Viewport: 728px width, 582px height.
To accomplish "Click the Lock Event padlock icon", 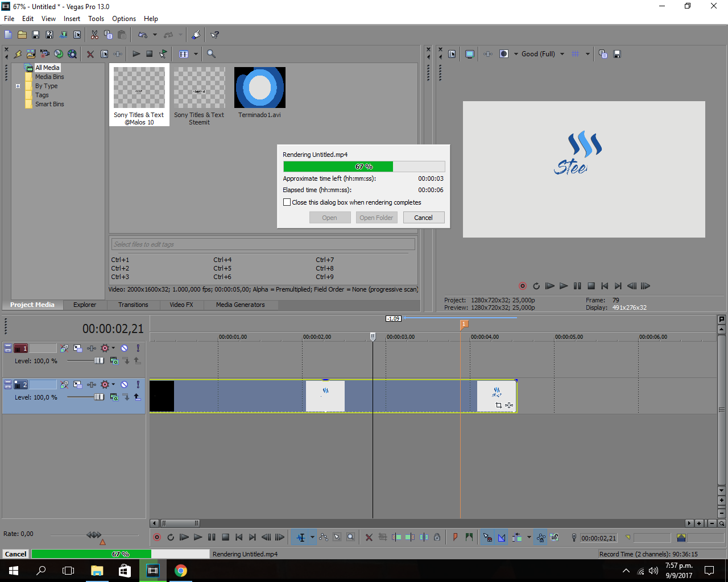I will click(437, 537).
